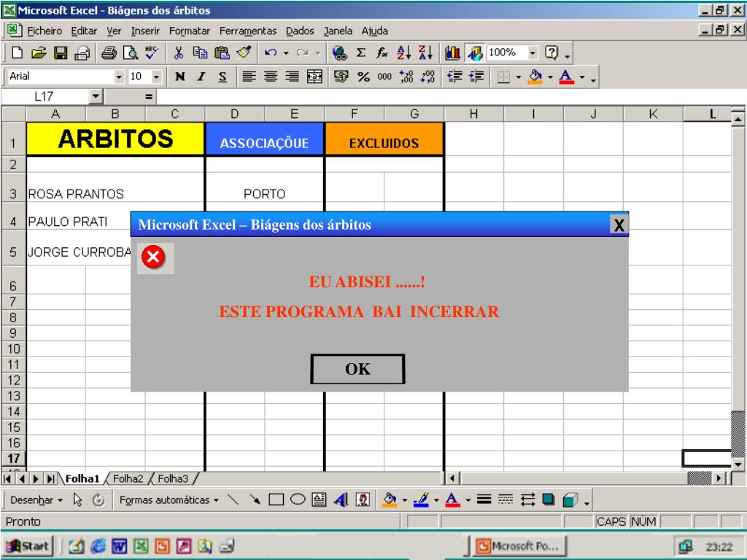Viewport: 747px width, 560px height.
Task: Select the Text Box tool
Action: point(319,499)
